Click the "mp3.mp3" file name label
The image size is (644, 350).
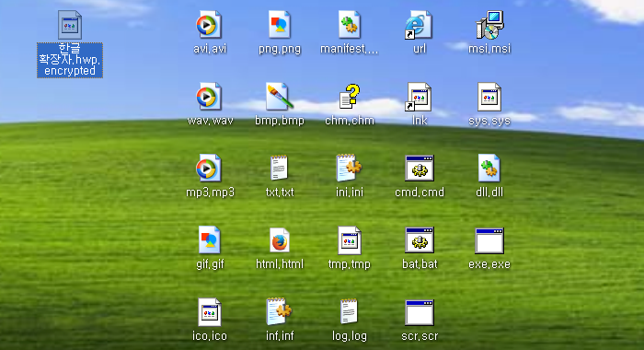click(x=210, y=192)
